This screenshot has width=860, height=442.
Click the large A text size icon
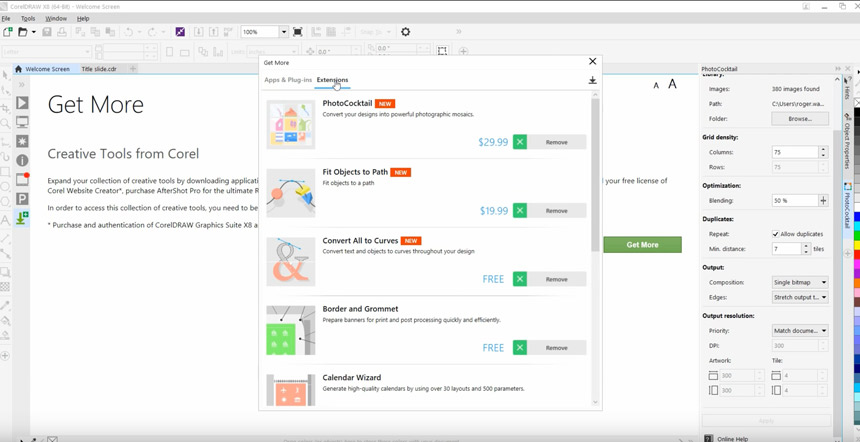[x=672, y=84]
